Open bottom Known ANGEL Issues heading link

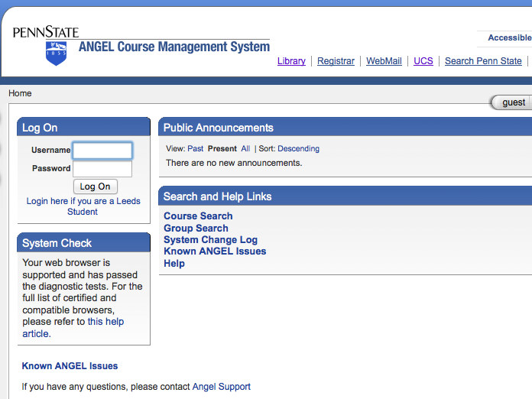pos(70,365)
